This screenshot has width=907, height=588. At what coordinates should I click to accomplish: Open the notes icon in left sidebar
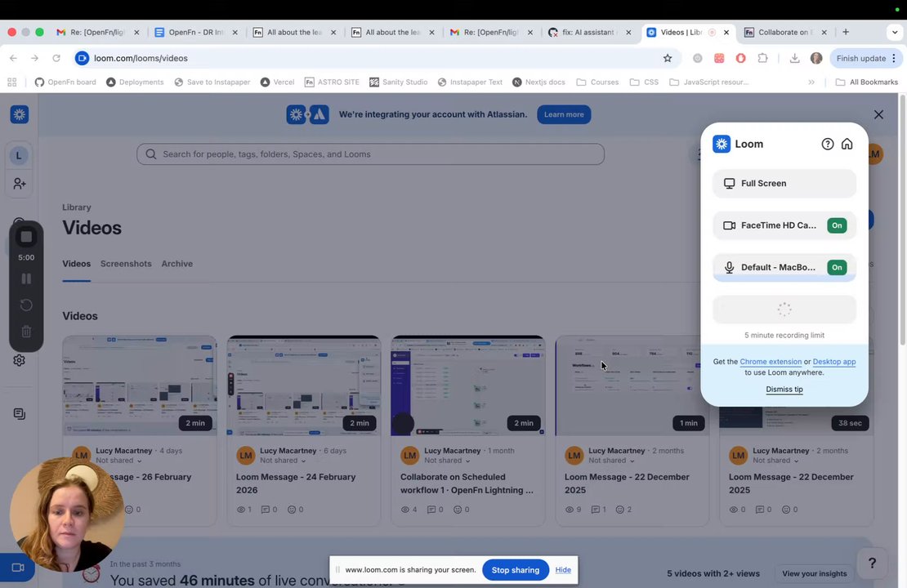point(19,414)
